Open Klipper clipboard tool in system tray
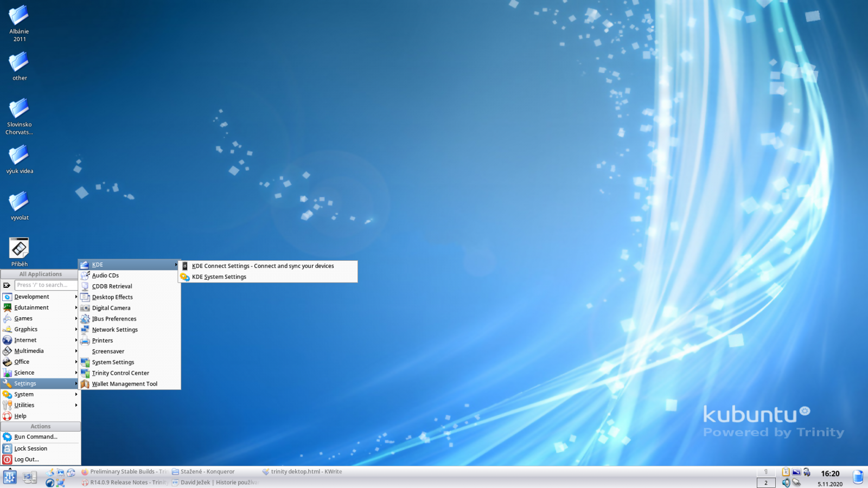The width and height of the screenshot is (868, 488). click(786, 471)
